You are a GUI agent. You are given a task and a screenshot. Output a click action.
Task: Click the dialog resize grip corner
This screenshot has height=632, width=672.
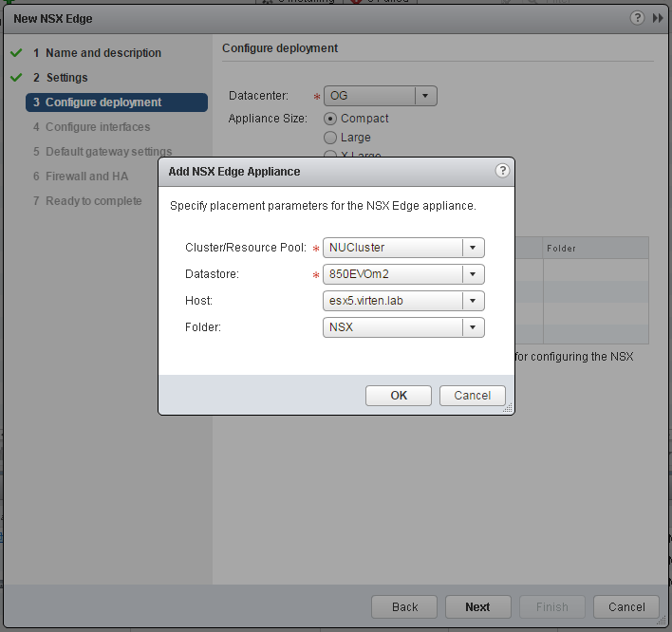click(x=508, y=408)
